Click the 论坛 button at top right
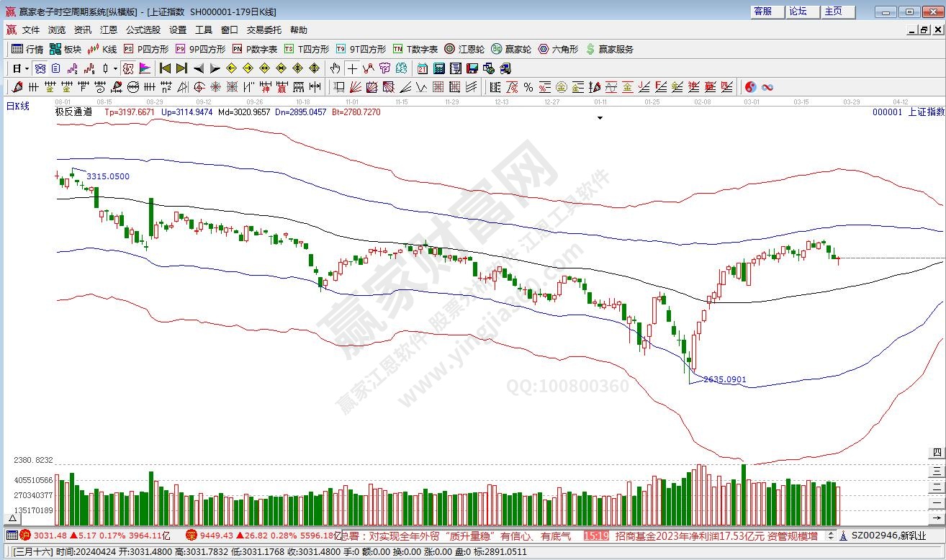 click(798, 12)
